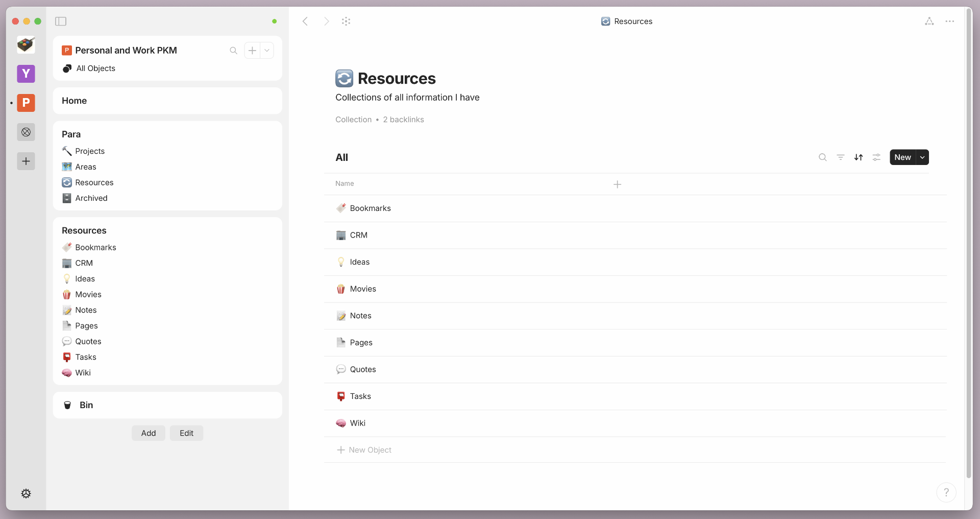Open Movies in sidebar Resources list
Image resolution: width=980 pixels, height=519 pixels.
(x=88, y=294)
